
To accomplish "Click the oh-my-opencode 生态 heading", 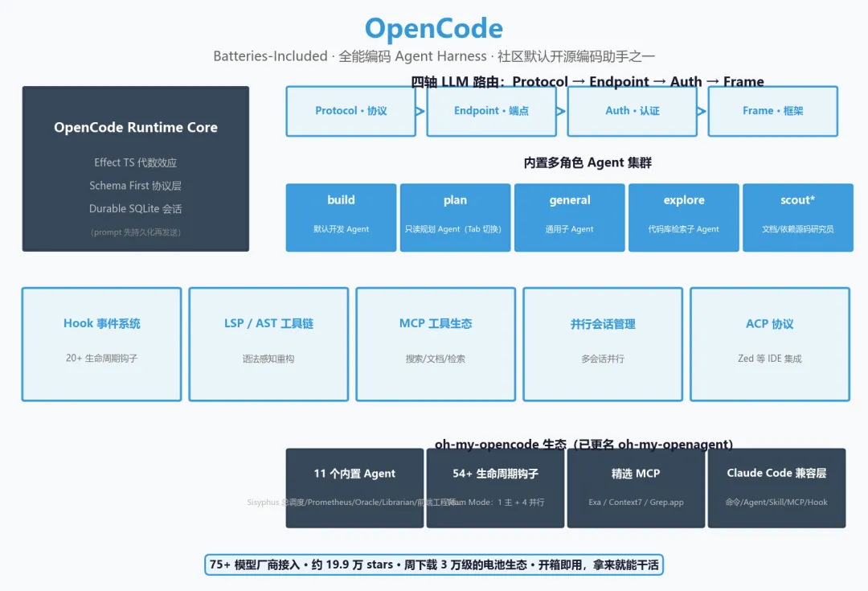I will (x=584, y=444).
